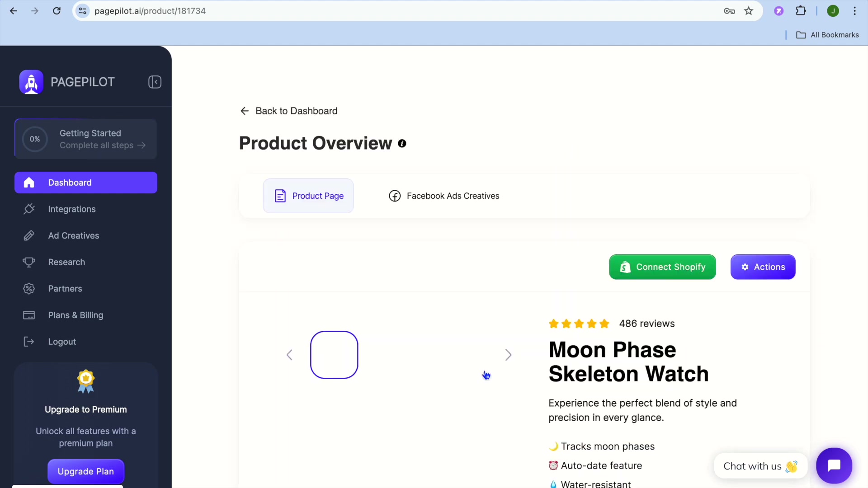Image resolution: width=868 pixels, height=488 pixels.
Task: Click Connect Shopify button
Action: (x=662, y=267)
